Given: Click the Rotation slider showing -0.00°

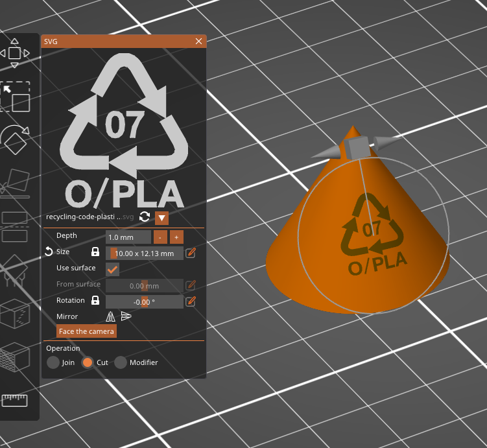Looking at the screenshot, I should pos(145,301).
